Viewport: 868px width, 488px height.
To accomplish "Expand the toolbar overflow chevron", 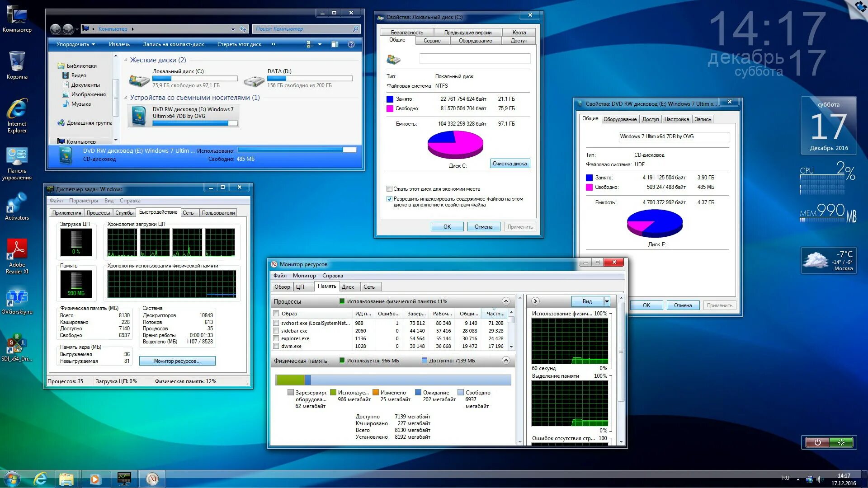I will pyautogui.click(x=273, y=44).
